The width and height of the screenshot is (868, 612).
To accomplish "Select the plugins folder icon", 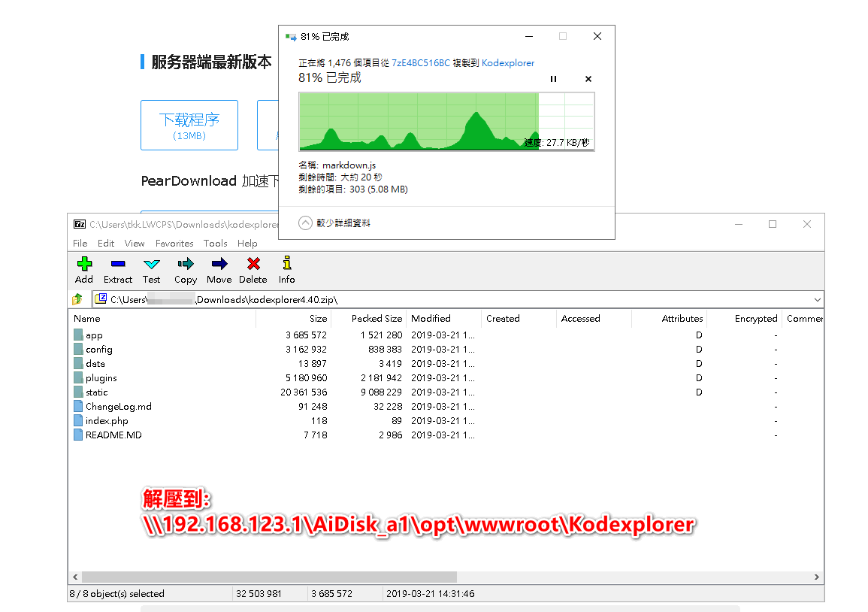I will [78, 377].
